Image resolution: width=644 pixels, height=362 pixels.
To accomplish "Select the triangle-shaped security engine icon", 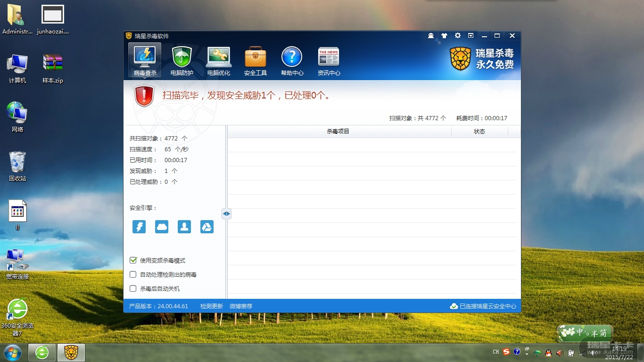I will [207, 227].
